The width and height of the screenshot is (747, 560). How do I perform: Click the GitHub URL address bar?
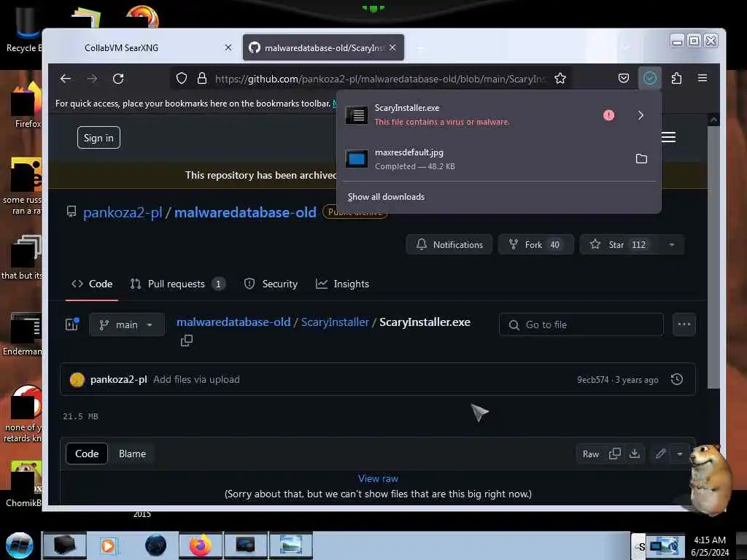coord(379,79)
